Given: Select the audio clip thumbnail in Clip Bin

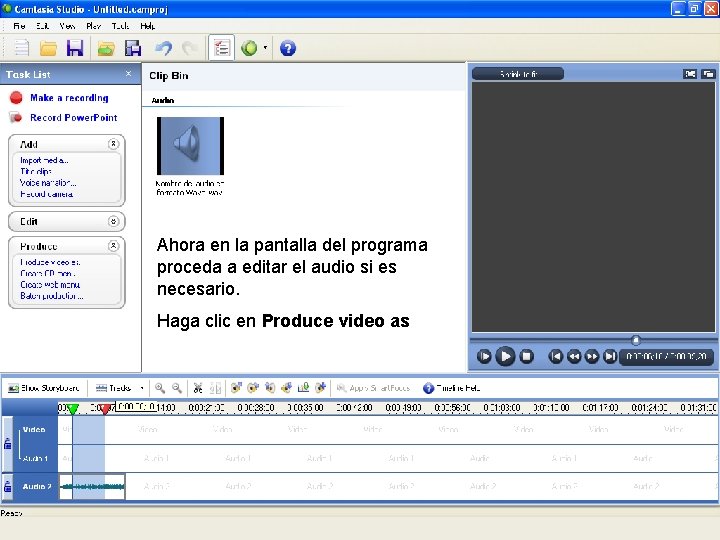Looking at the screenshot, I should pyautogui.click(x=190, y=146).
